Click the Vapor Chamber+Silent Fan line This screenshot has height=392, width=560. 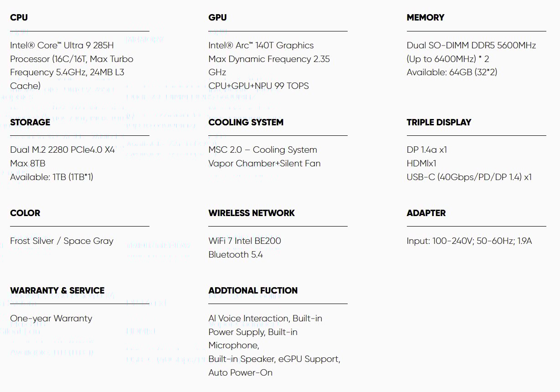tap(264, 163)
